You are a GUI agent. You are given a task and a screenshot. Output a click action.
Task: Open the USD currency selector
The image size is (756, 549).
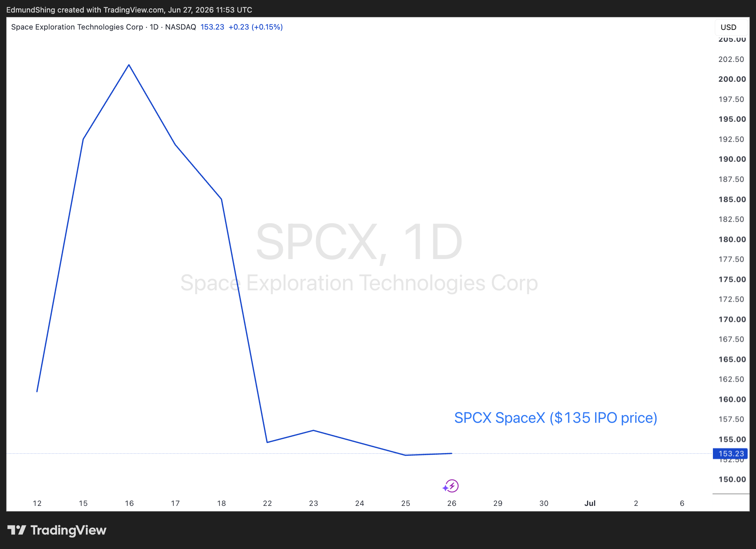[728, 27]
